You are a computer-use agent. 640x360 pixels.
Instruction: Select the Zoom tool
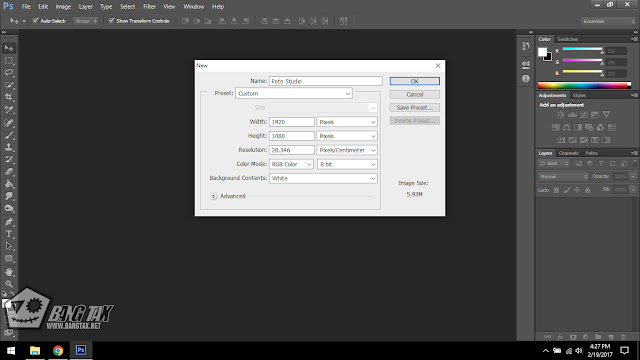coord(9,284)
